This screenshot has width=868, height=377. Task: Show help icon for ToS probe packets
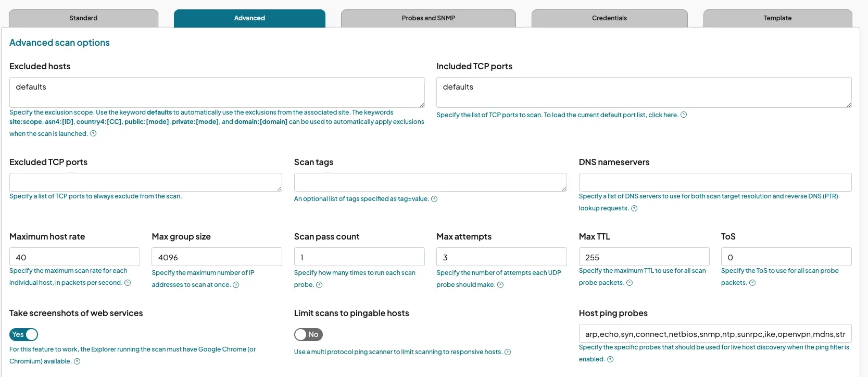pyautogui.click(x=752, y=283)
